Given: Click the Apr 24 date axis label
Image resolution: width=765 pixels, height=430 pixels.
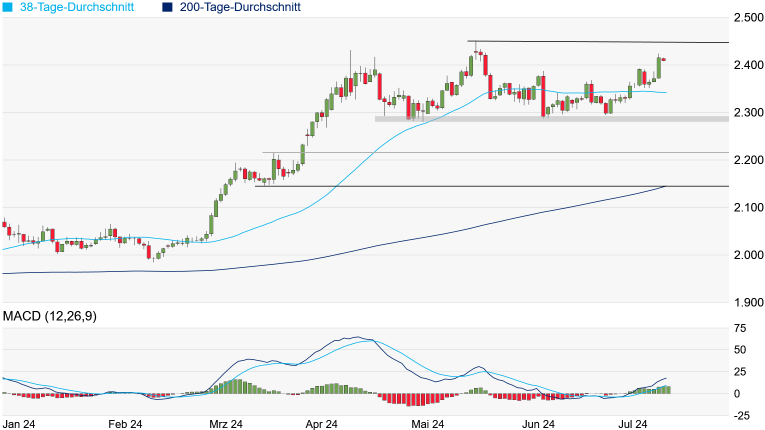Looking at the screenshot, I should (x=322, y=424).
